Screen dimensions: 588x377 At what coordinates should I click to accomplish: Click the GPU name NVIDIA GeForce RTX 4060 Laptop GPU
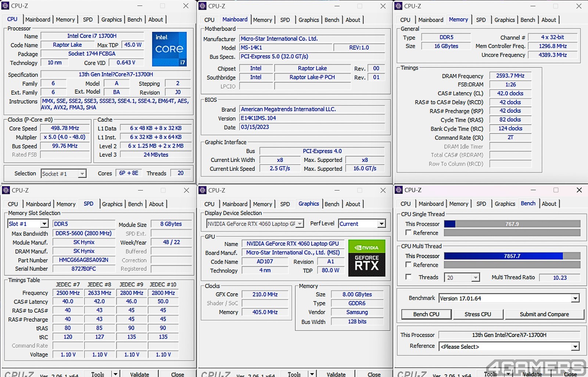coord(293,244)
